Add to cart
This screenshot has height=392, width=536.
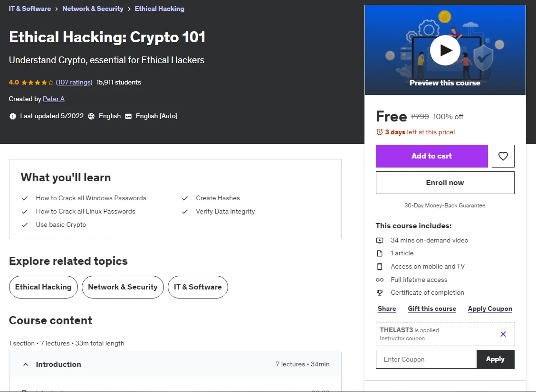coord(432,156)
